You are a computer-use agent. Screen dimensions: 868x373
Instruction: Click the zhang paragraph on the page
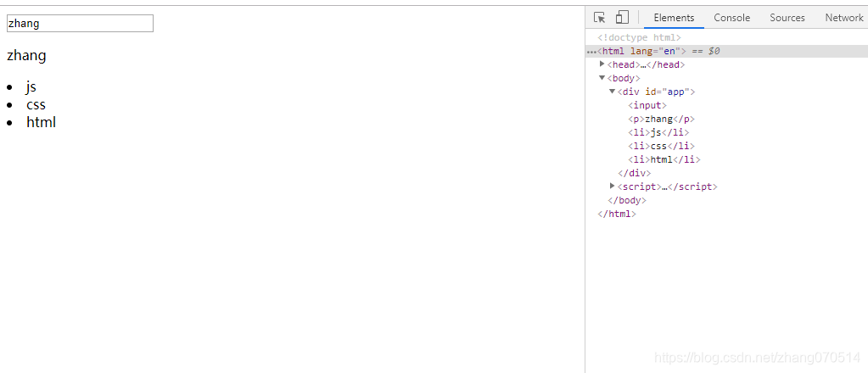pos(26,56)
